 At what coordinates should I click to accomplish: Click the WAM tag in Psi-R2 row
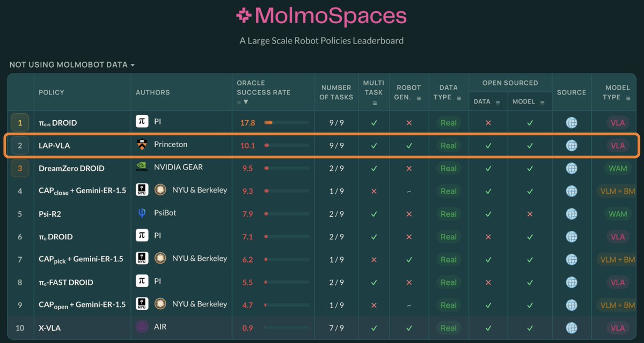click(618, 214)
